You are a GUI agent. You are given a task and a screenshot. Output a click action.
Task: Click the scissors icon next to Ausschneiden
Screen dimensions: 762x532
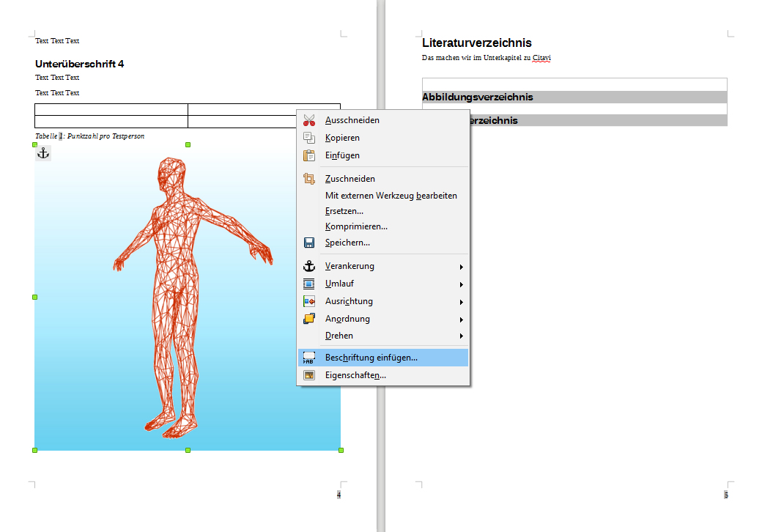click(x=309, y=120)
